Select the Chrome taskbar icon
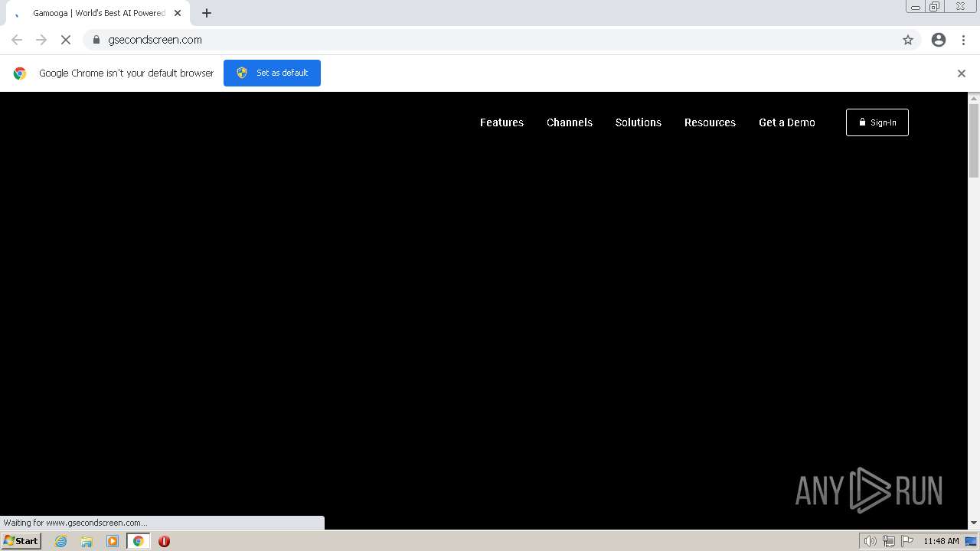This screenshot has width=980, height=551. [139, 541]
